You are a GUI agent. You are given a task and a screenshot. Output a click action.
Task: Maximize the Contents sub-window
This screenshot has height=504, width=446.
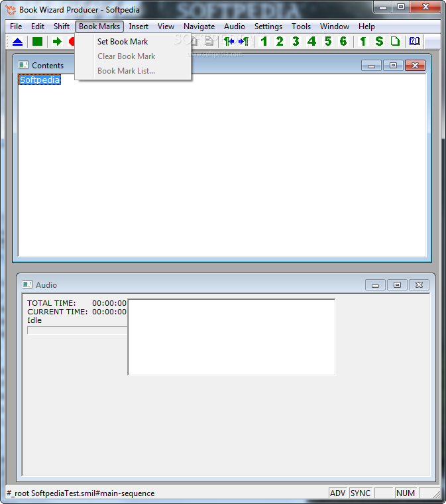(393, 65)
